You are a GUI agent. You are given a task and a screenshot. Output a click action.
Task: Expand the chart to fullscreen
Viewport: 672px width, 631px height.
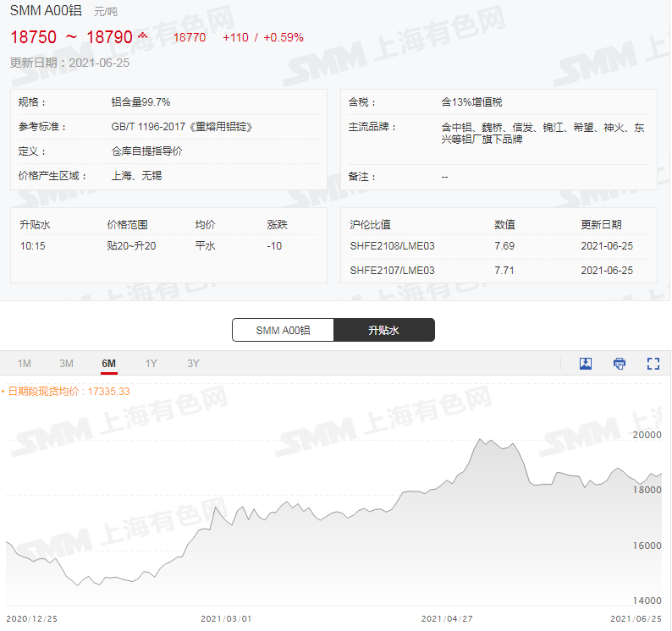(x=653, y=364)
